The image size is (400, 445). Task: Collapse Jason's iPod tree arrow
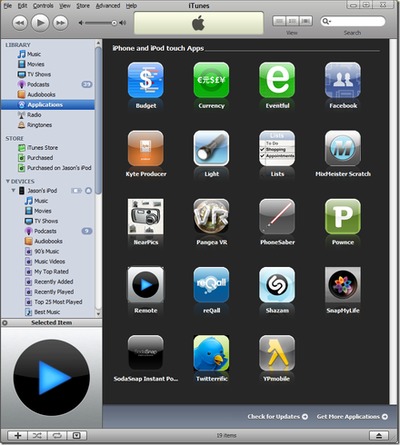13,190
